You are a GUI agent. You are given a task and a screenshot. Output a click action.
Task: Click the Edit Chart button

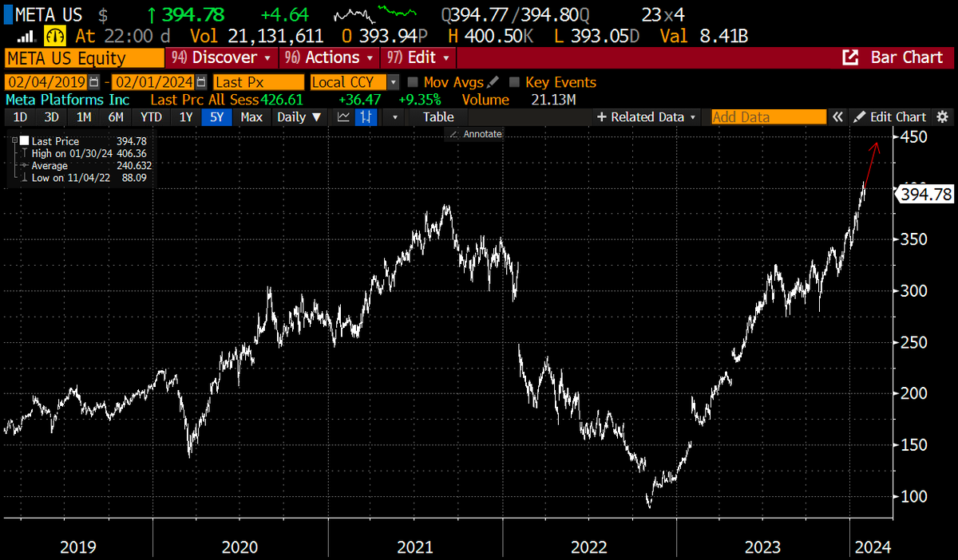tap(890, 116)
